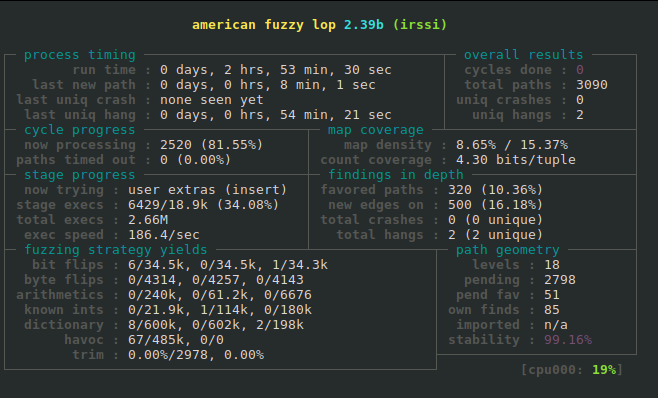Select count coverage bits/tuple value
Viewport: 658px width, 398px height.
pos(516,160)
